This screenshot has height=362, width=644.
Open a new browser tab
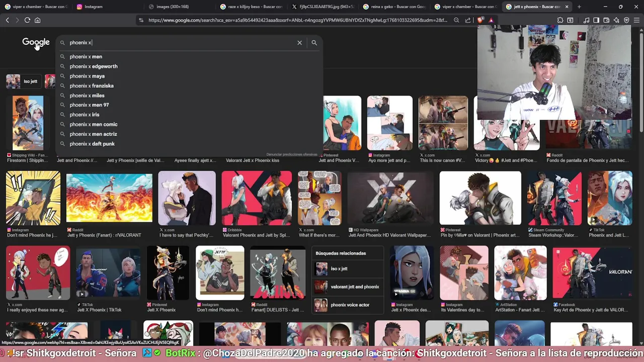[579, 7]
